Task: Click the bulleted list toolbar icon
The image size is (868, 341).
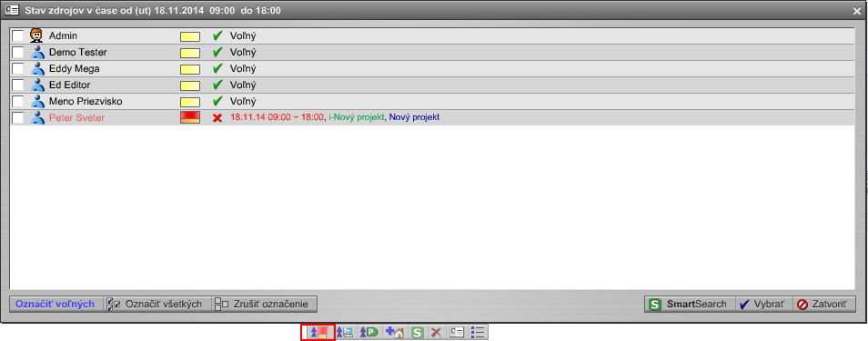Action: click(x=478, y=332)
